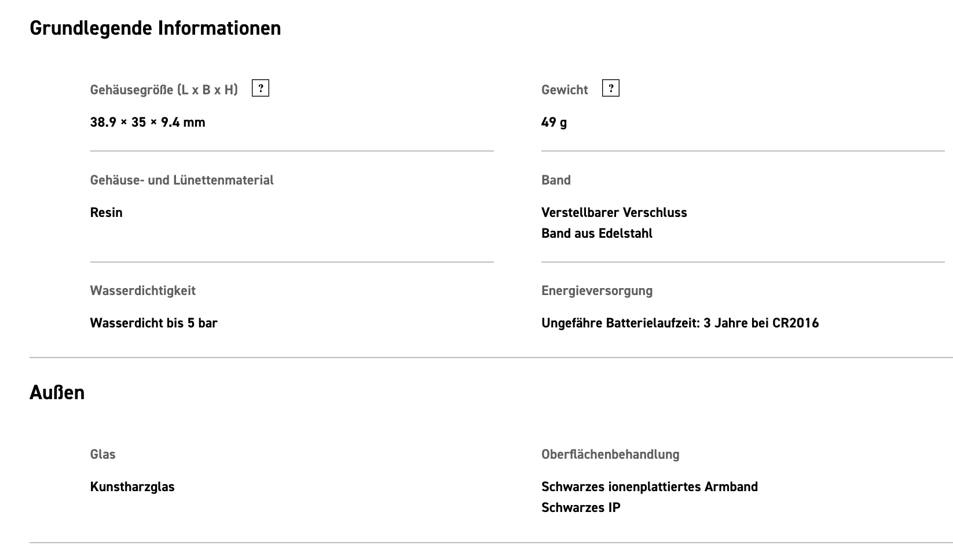Click the Schwarzes ionenplattiertes Armband text

(650, 487)
